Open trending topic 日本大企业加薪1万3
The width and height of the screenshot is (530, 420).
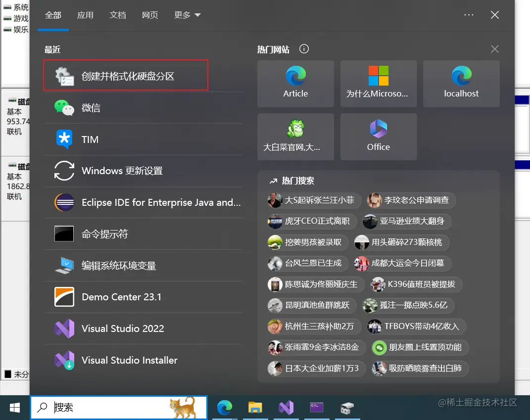point(316,369)
